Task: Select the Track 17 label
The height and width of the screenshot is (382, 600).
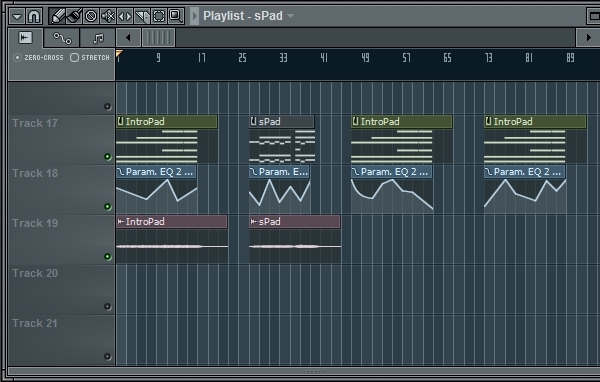Action: (35, 123)
